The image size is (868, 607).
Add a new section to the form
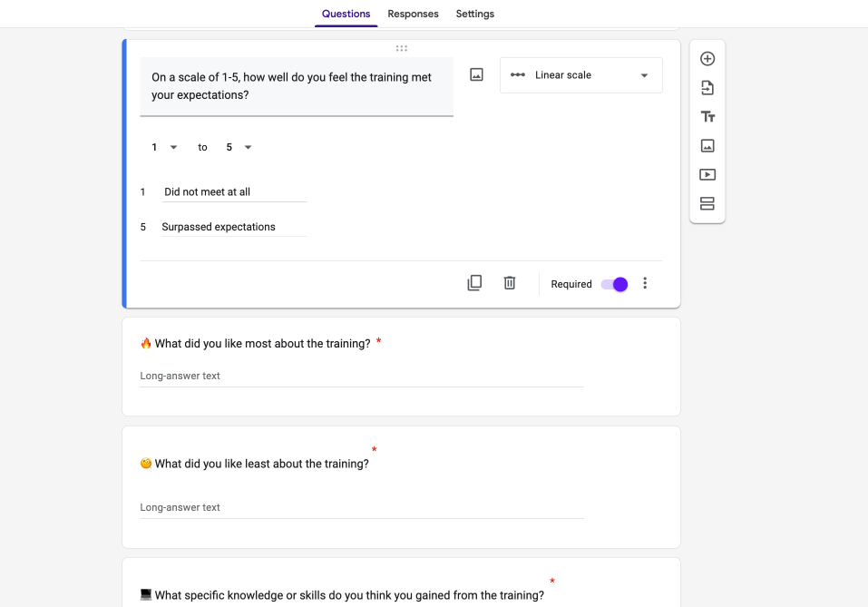pos(707,203)
